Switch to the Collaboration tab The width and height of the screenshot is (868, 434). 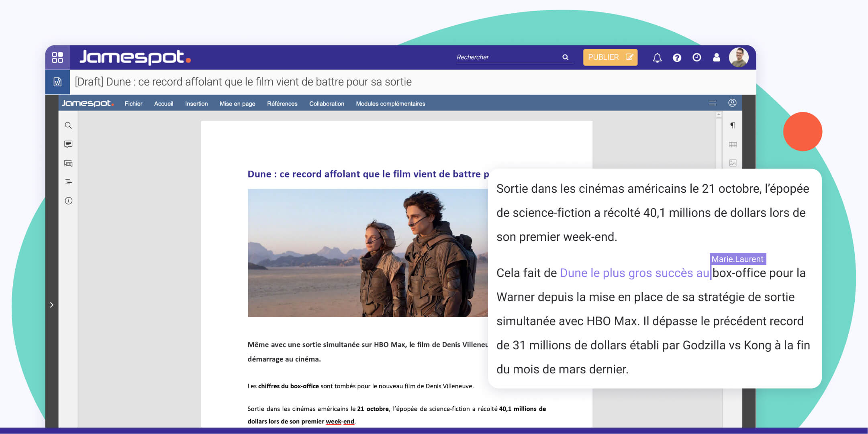click(327, 104)
